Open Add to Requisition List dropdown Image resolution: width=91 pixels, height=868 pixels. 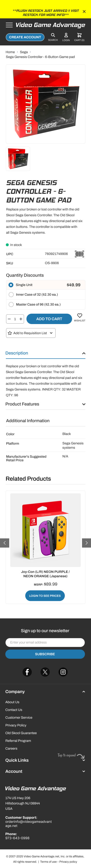(x=31, y=333)
